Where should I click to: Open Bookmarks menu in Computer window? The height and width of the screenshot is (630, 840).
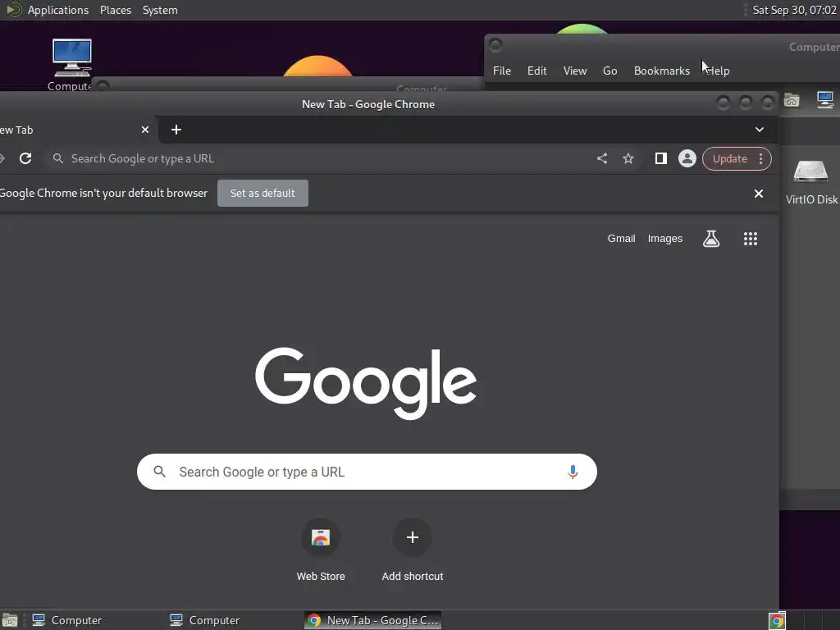(662, 71)
